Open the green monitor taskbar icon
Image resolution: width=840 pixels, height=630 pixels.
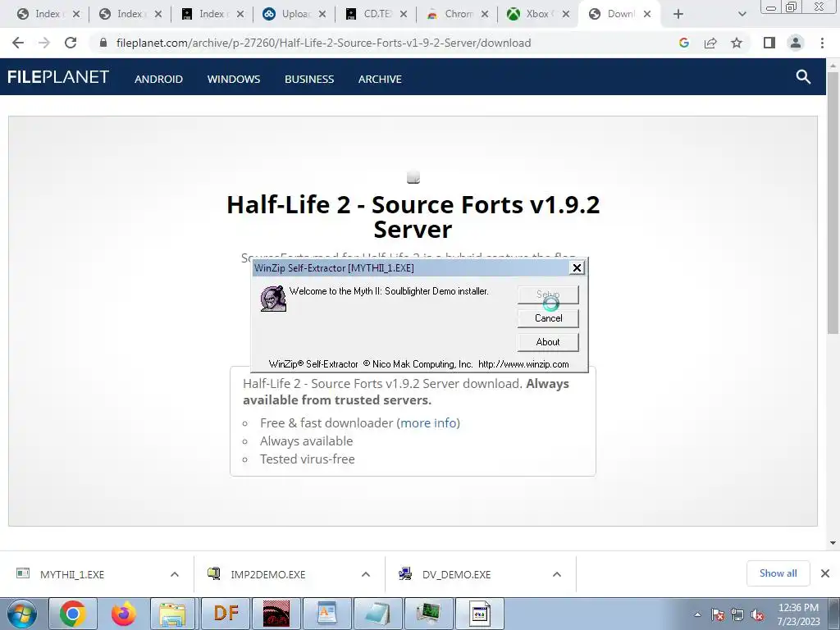428,614
